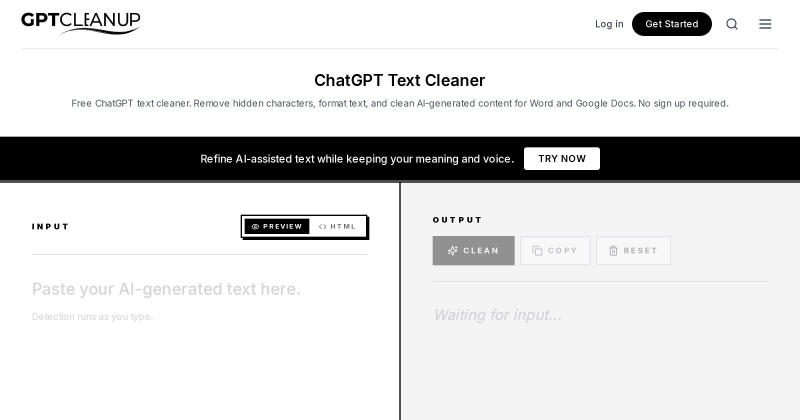The height and width of the screenshot is (420, 800).
Task: Click the eye icon on Preview toggle
Action: click(255, 227)
